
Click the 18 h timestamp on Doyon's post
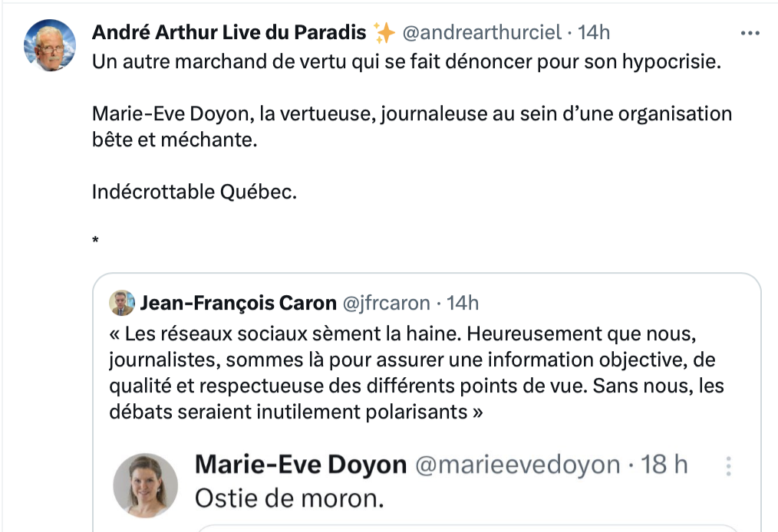click(x=664, y=465)
